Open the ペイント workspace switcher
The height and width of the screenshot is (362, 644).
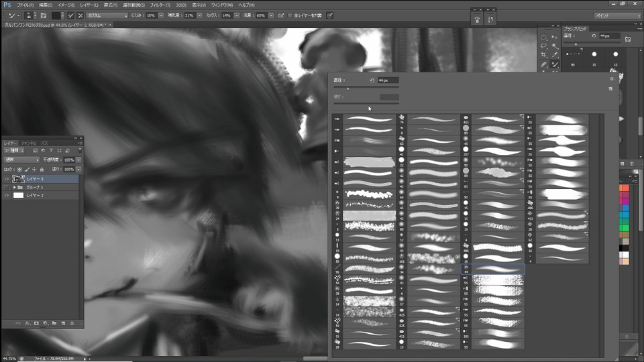coord(617,15)
